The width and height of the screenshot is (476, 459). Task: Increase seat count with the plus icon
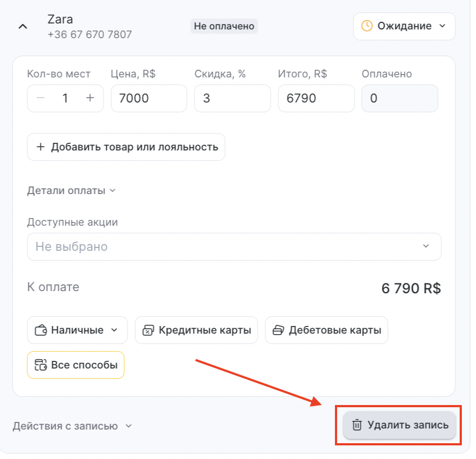(x=90, y=98)
